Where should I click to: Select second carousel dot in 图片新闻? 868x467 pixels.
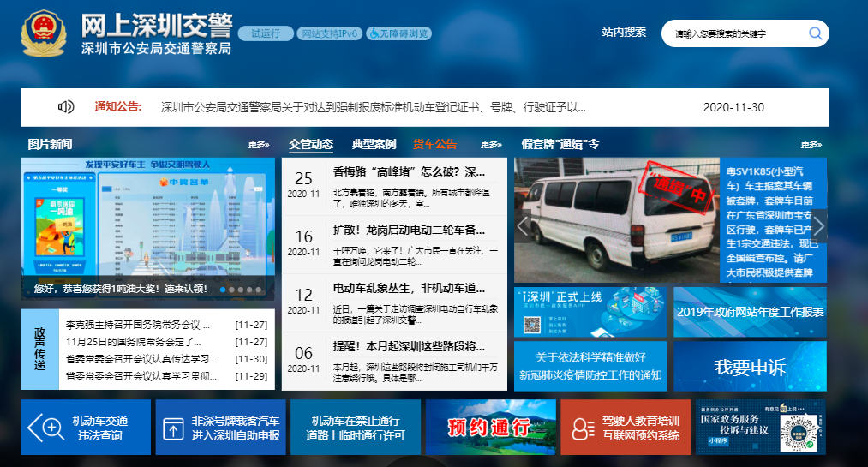231,290
